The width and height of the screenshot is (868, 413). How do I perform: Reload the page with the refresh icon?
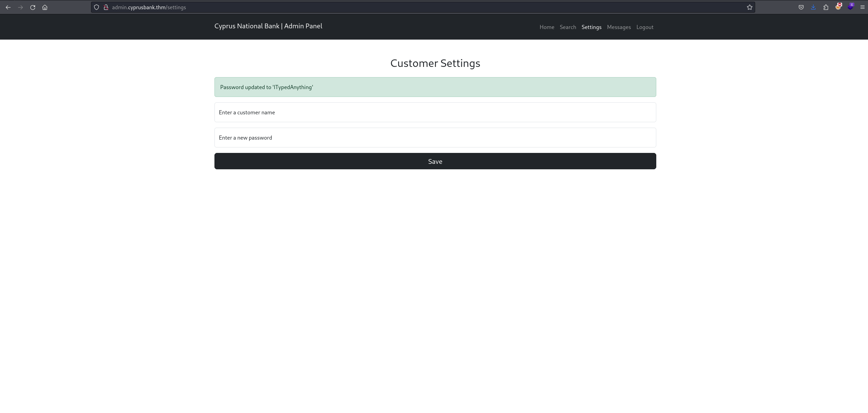pyautogui.click(x=33, y=7)
